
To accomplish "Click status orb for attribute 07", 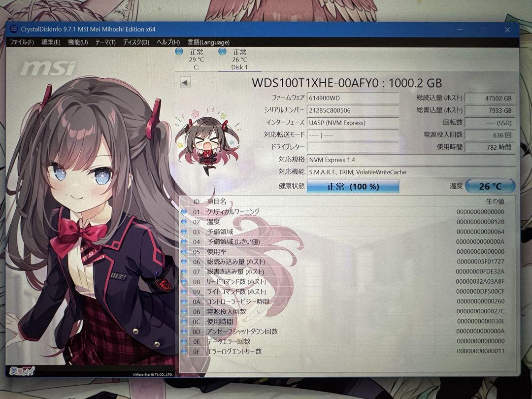I will pyautogui.click(x=184, y=272).
